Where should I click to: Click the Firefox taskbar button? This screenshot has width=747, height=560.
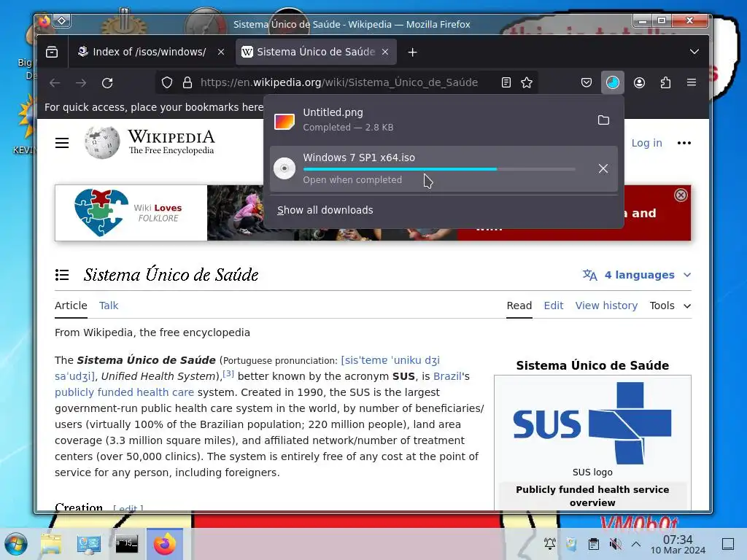coord(165,544)
